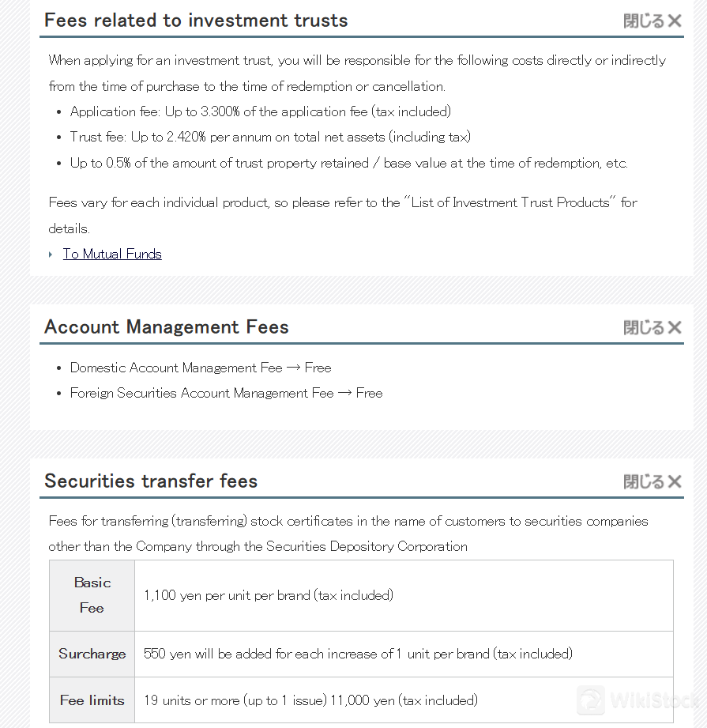Click the × icon closing the investment trusts section
Screen dimensions: 707x728
tap(675, 21)
